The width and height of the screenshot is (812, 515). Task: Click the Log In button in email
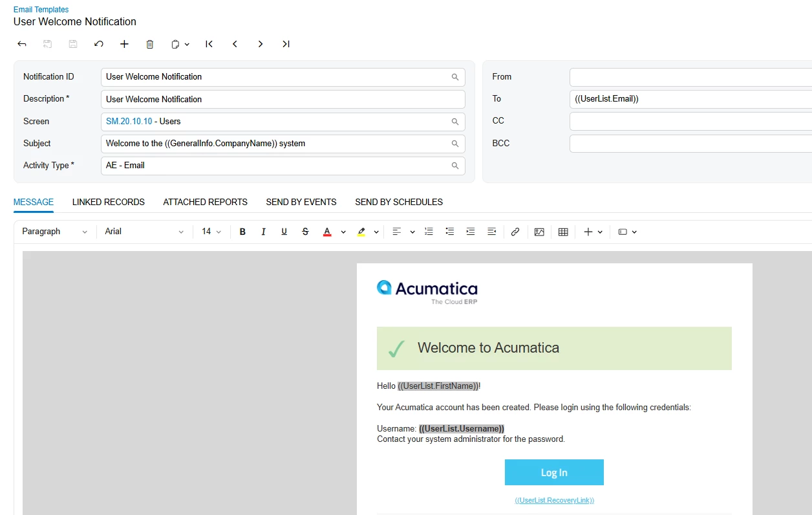pos(554,472)
